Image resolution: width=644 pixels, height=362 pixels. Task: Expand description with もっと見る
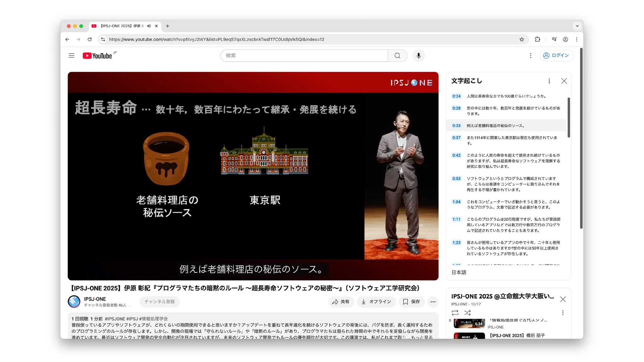click(x=422, y=337)
